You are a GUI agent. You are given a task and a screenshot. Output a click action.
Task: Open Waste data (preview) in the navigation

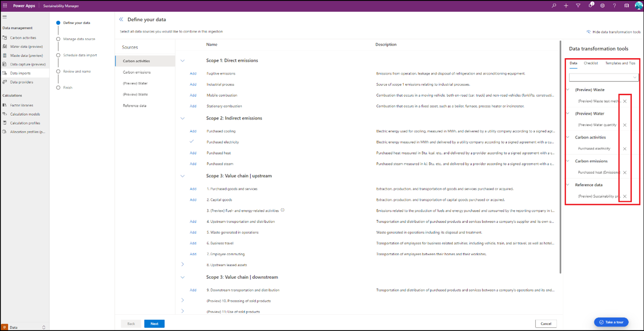(x=26, y=55)
